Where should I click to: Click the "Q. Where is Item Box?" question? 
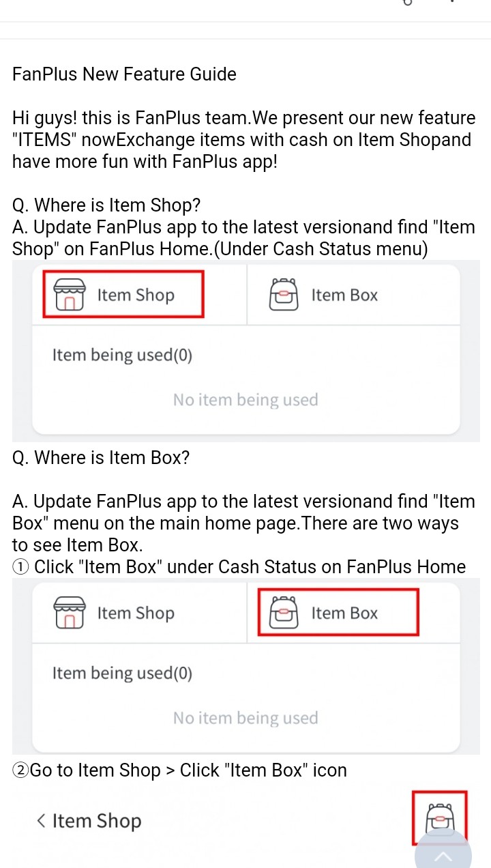101,457
